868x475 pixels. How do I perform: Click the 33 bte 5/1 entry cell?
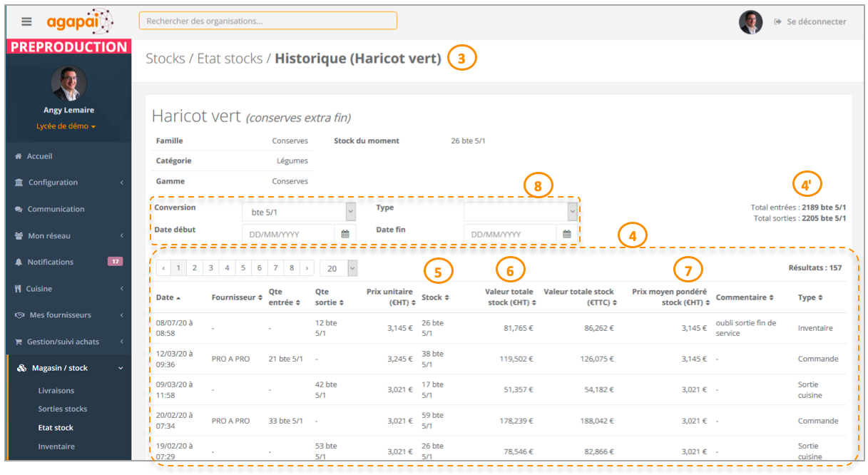pyautogui.click(x=286, y=421)
